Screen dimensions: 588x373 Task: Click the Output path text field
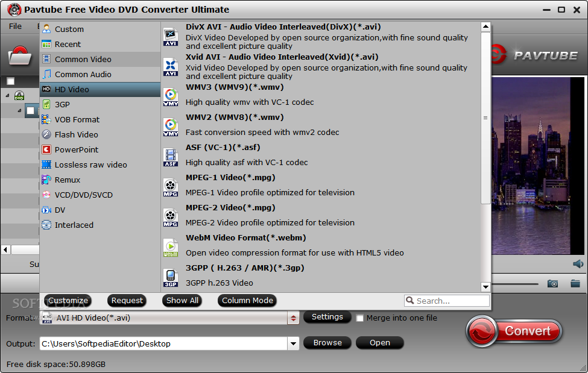164,343
